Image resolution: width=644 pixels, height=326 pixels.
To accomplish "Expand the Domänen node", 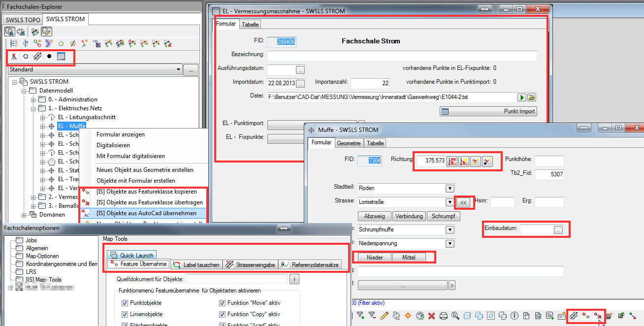I will pyautogui.click(x=24, y=215).
